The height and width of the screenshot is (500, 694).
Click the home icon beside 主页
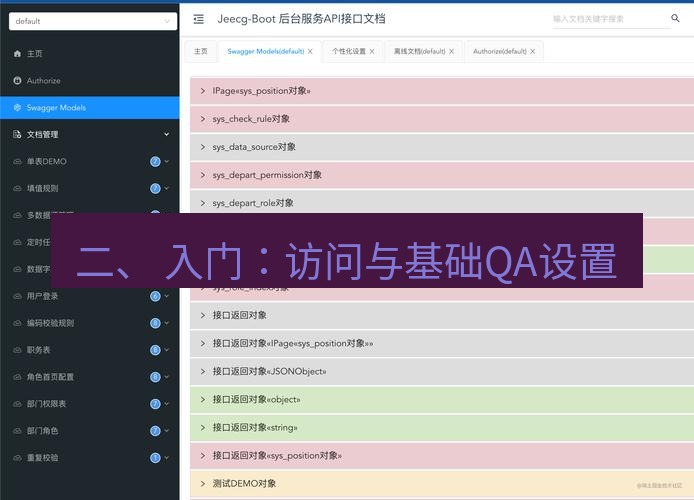click(x=17, y=54)
